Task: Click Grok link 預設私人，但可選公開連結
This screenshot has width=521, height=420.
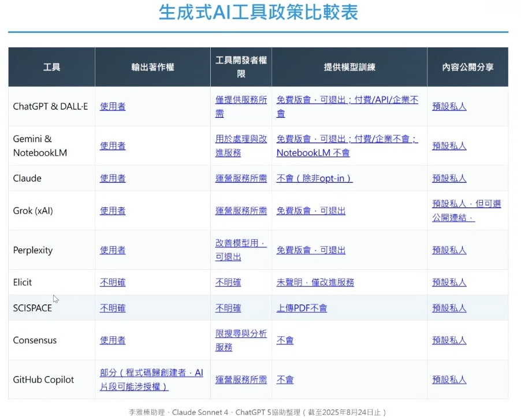Action: click(467, 211)
